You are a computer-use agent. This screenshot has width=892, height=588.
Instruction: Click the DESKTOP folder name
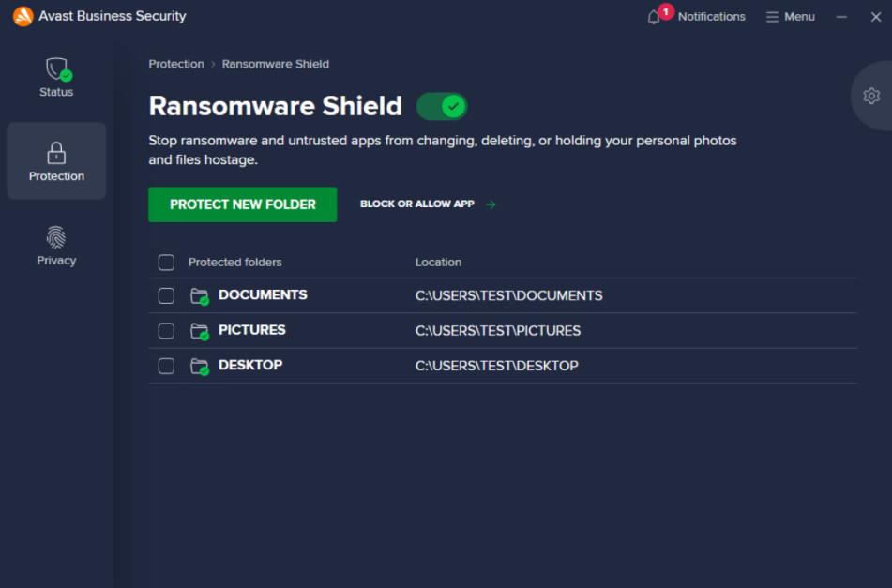[x=250, y=365]
